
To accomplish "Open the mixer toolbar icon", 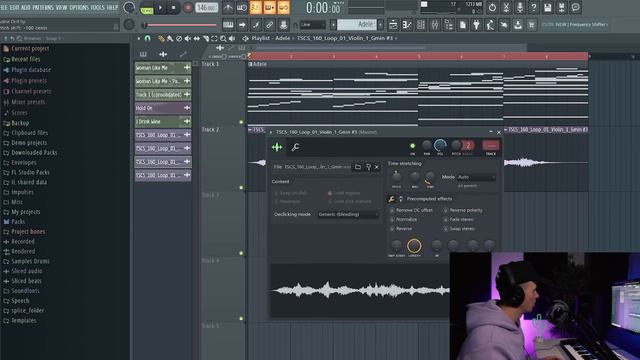I will pos(435,25).
